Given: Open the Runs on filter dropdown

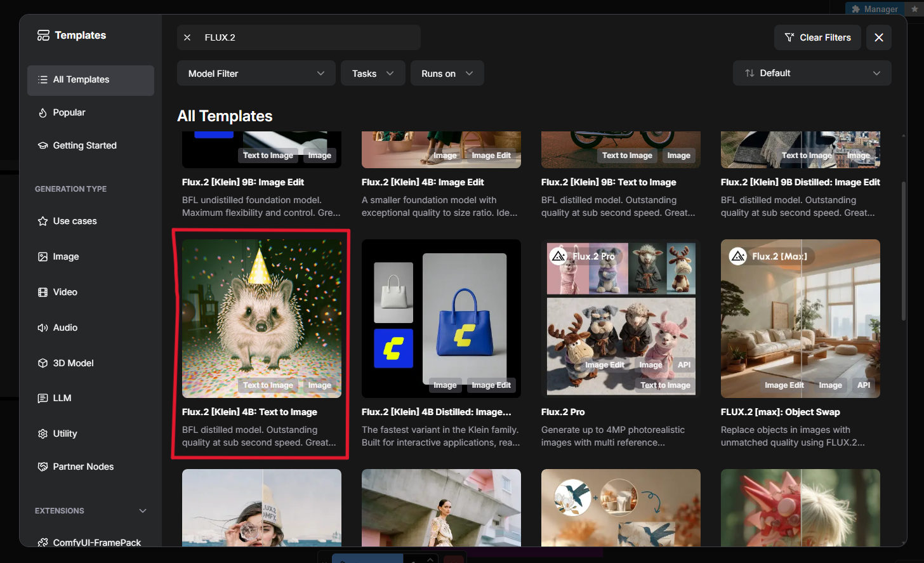Looking at the screenshot, I should point(447,74).
